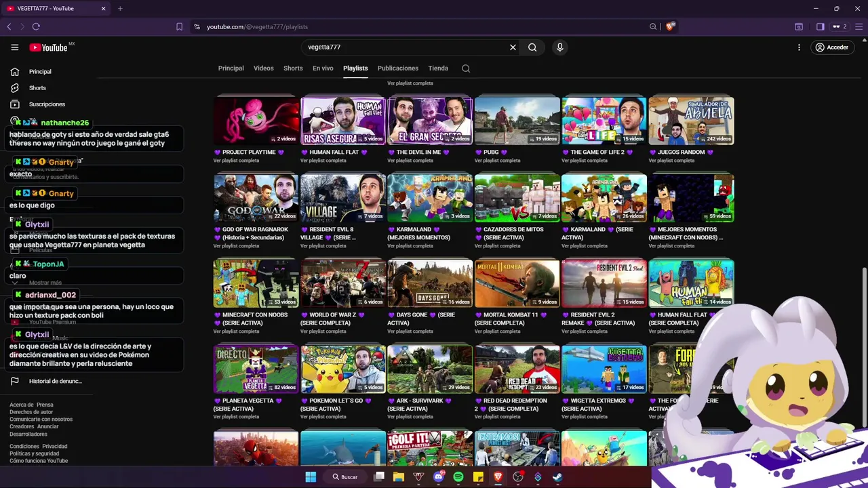Close the VEGETTA777 YouTube tab

tap(104, 9)
